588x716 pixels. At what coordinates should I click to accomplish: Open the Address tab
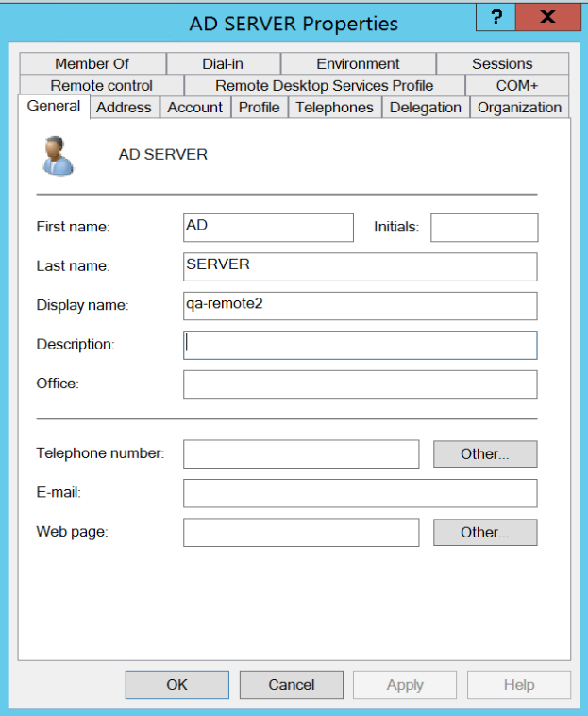click(124, 108)
